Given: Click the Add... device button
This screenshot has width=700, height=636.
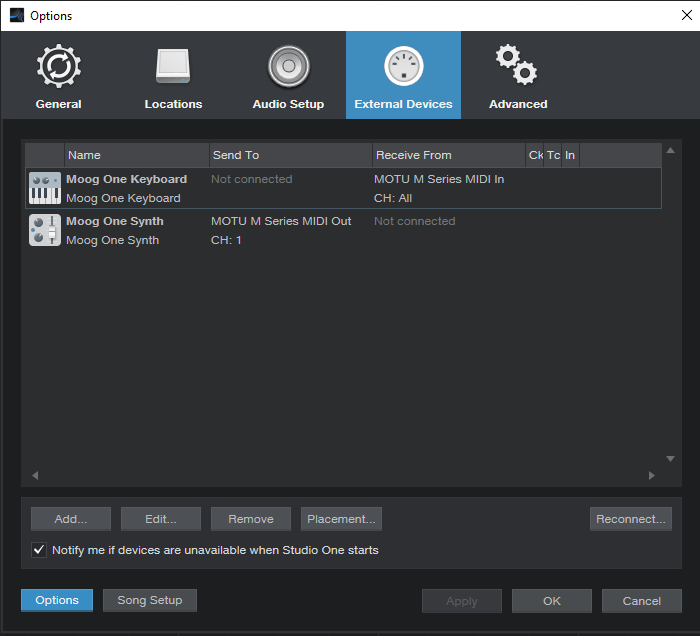Looking at the screenshot, I should point(71,519).
